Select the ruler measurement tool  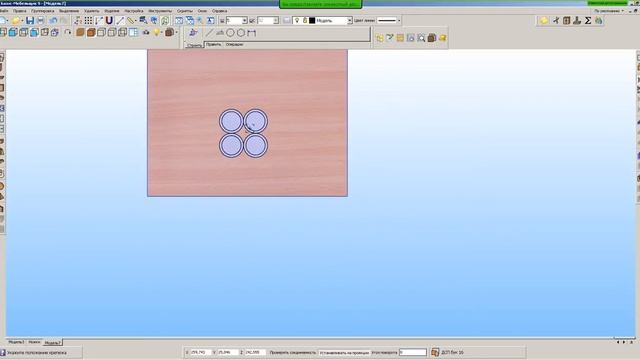coord(131,20)
